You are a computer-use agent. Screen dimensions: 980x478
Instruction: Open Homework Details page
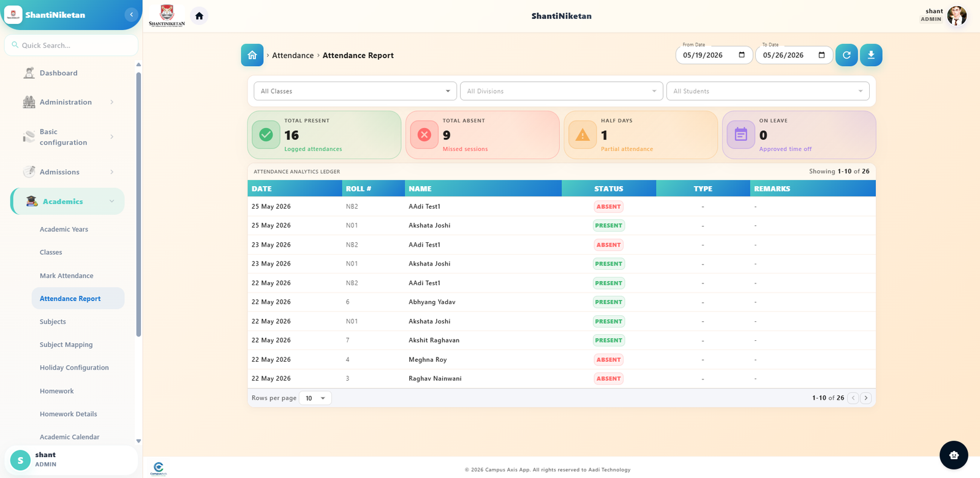tap(68, 414)
